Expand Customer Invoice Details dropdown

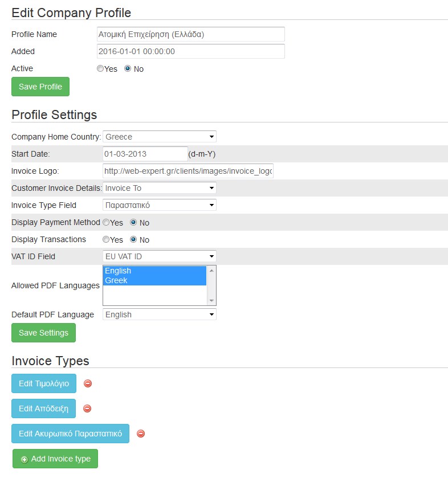pos(160,188)
